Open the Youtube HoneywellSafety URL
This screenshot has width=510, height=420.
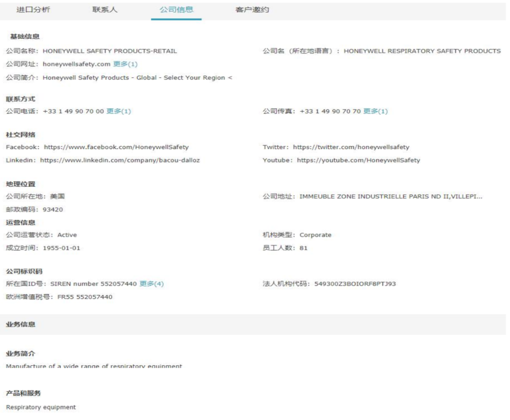point(358,160)
